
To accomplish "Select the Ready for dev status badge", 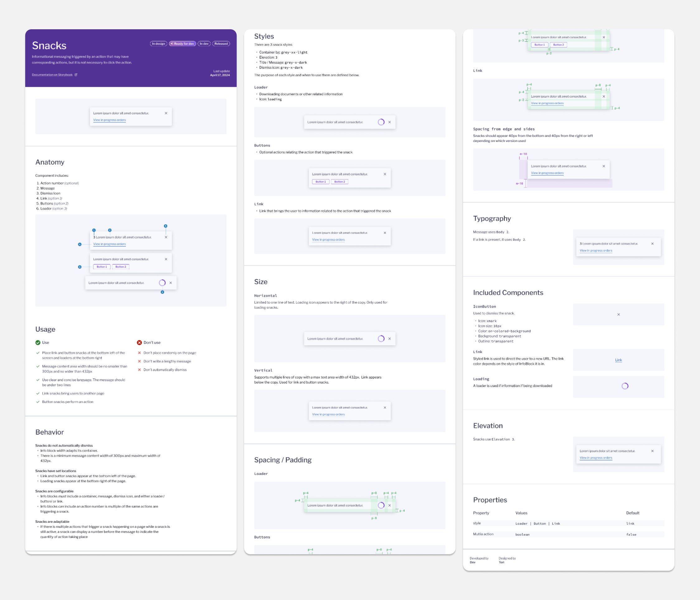I will pos(182,44).
